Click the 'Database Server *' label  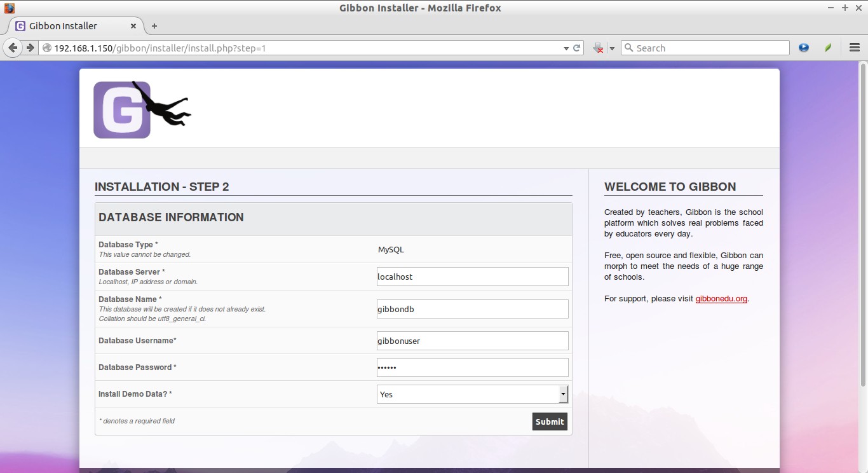[132, 272]
